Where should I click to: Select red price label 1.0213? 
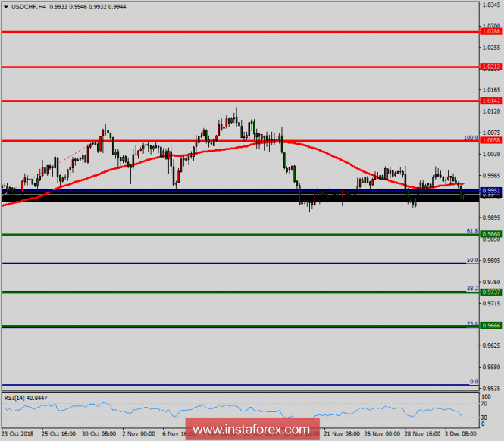[x=491, y=67]
